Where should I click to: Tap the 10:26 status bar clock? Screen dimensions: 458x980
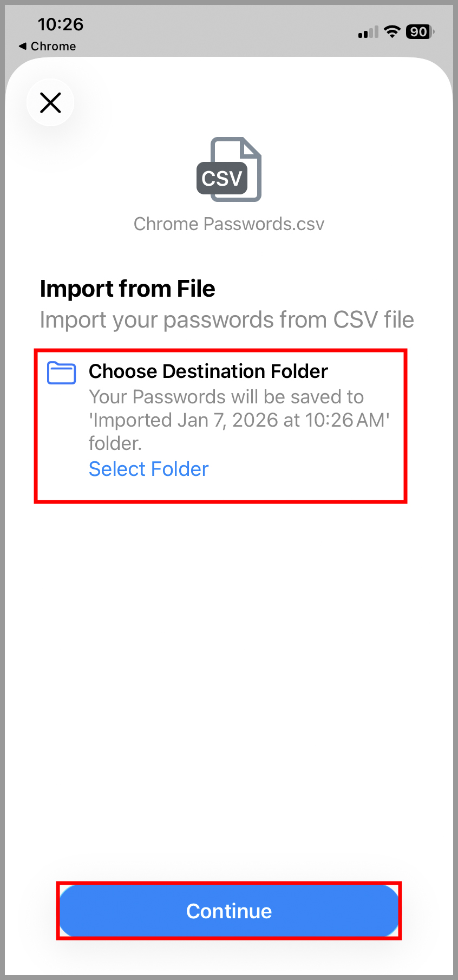[61, 24]
